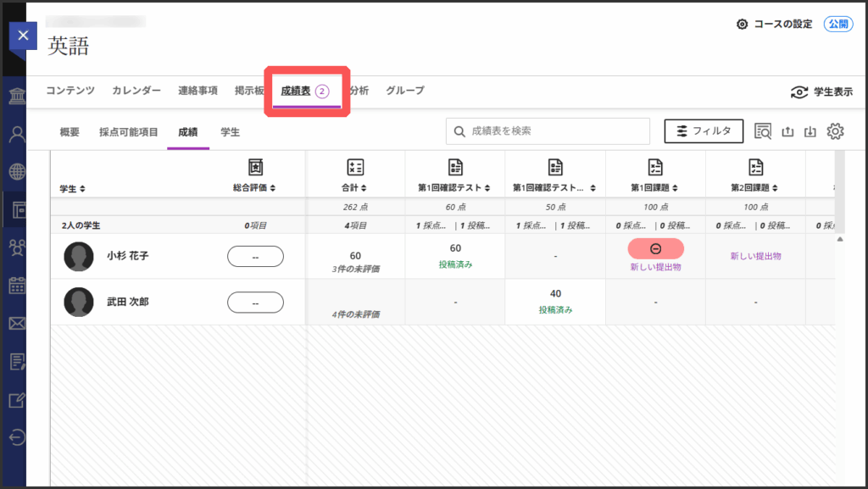Click the 成績表を検索 search field
Screen dimensions: 868x489
click(556, 131)
